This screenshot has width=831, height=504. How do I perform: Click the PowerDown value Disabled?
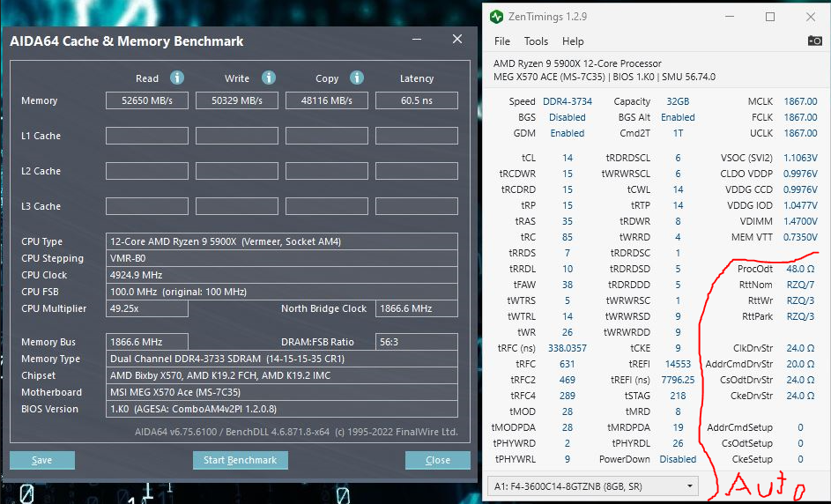(x=678, y=459)
